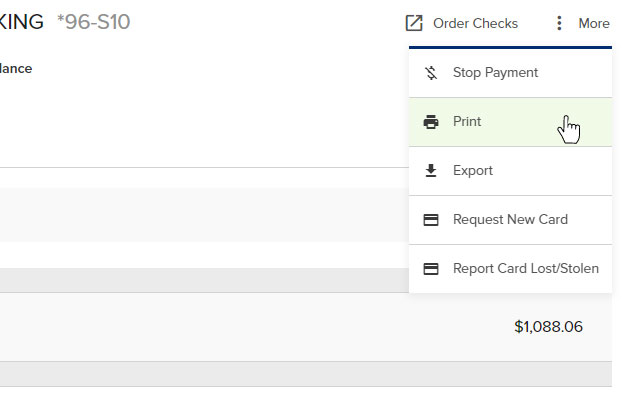640x400 pixels.
Task: Click the three-dot More icon
Action: pos(559,23)
